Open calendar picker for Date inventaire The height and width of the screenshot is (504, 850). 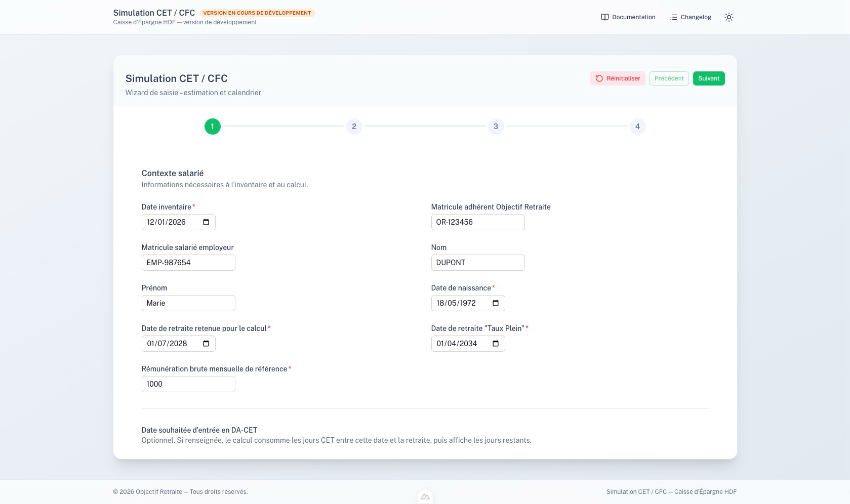click(x=206, y=222)
